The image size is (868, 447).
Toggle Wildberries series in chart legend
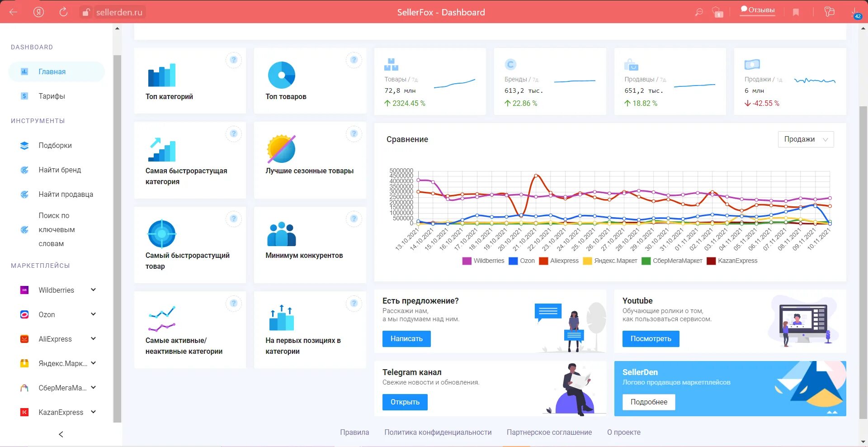(x=483, y=261)
